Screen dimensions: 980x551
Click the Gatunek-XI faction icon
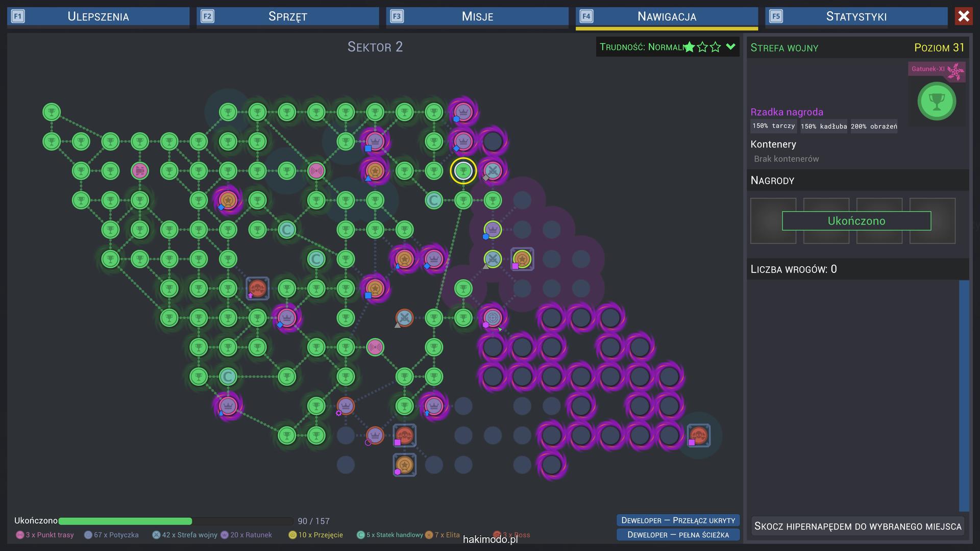(955, 71)
